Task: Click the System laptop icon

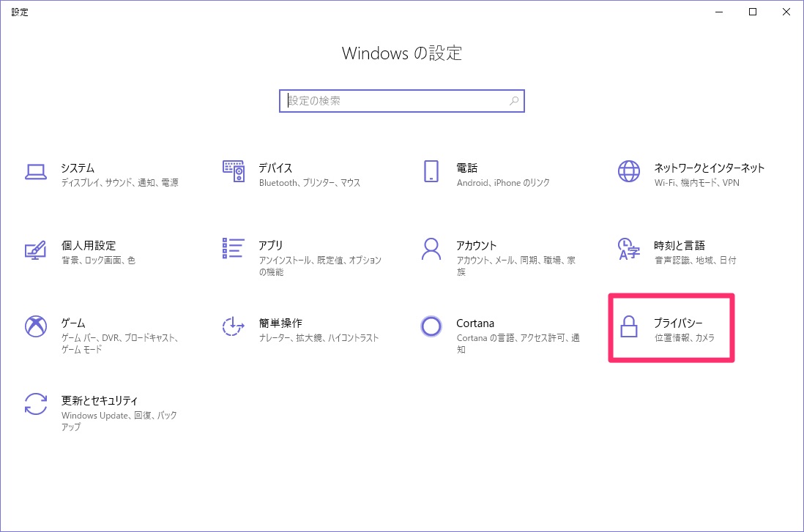Action: pyautogui.click(x=36, y=172)
